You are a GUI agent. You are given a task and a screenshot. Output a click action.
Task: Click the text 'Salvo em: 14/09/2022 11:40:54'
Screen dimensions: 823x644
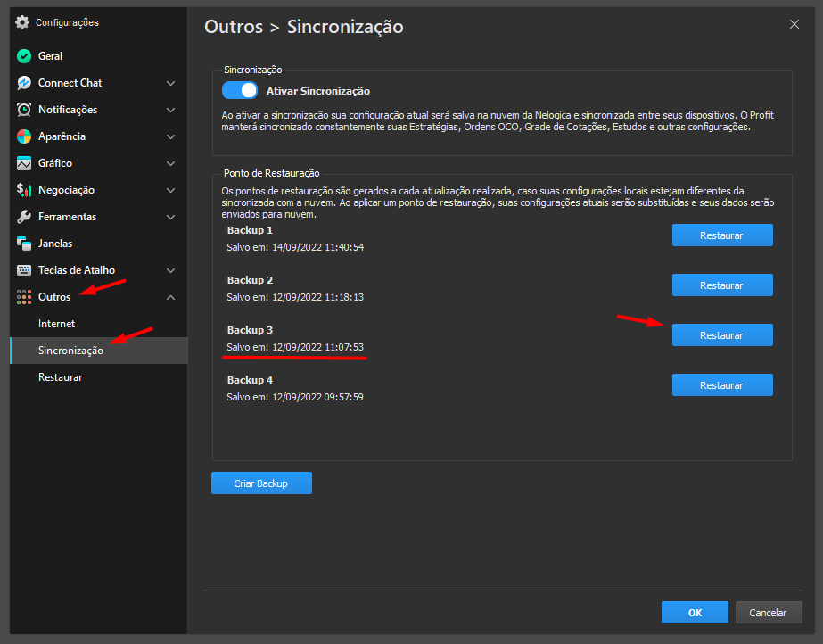coord(295,247)
